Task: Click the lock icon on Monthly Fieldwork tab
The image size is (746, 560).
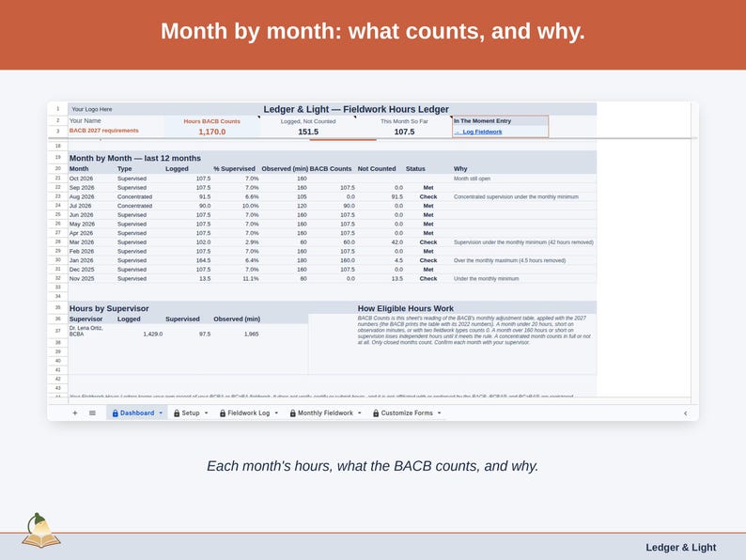Action: point(292,413)
